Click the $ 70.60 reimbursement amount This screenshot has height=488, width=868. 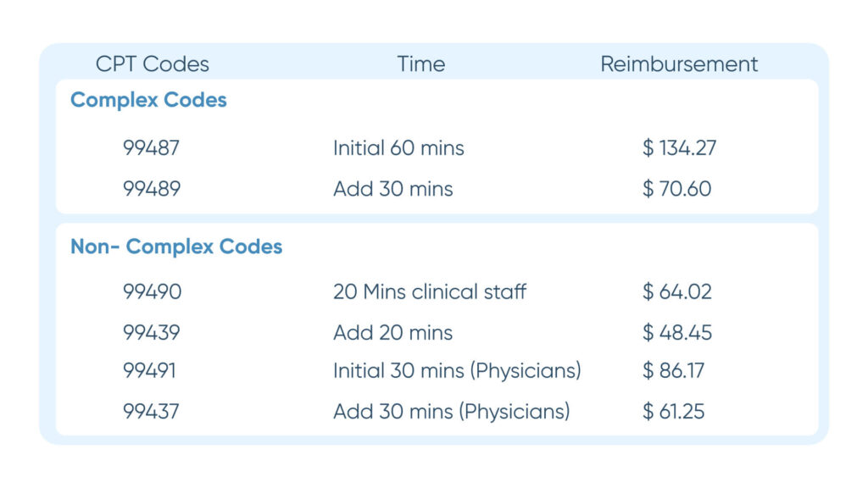[x=677, y=189]
